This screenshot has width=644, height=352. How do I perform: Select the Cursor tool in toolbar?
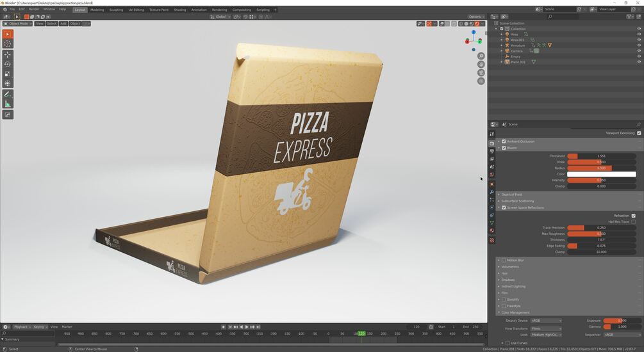(8, 44)
